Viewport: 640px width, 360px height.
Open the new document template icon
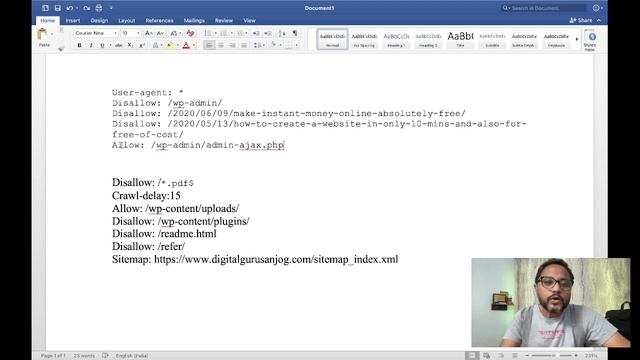pyautogui.click(x=45, y=8)
